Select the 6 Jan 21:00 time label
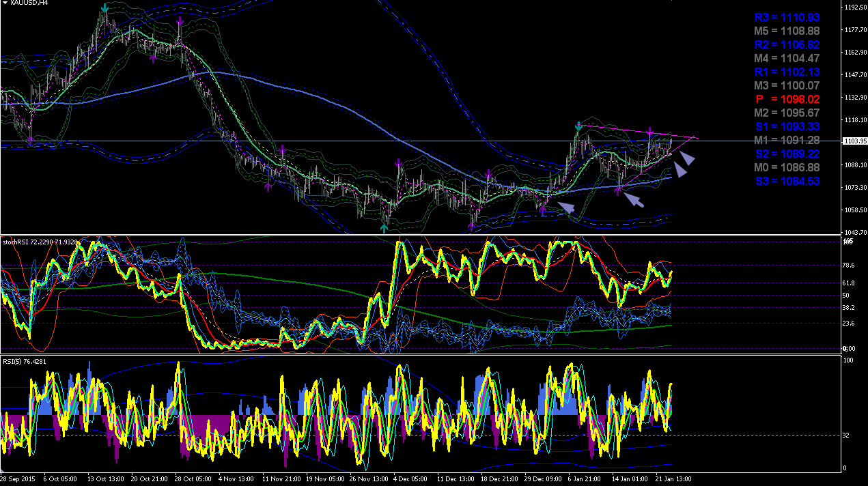 tap(585, 478)
